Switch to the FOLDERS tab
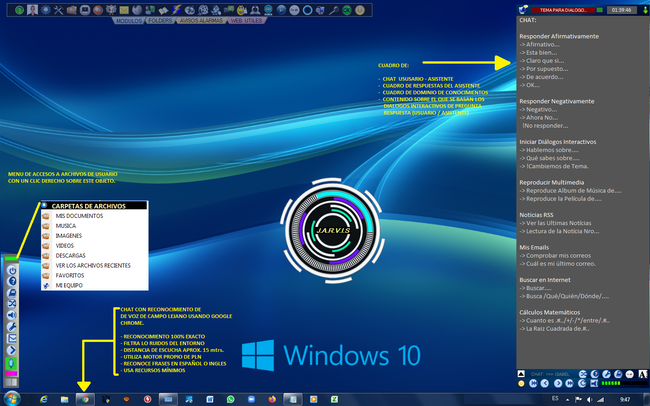Viewport: 650px width, 406px height. pyautogui.click(x=160, y=21)
